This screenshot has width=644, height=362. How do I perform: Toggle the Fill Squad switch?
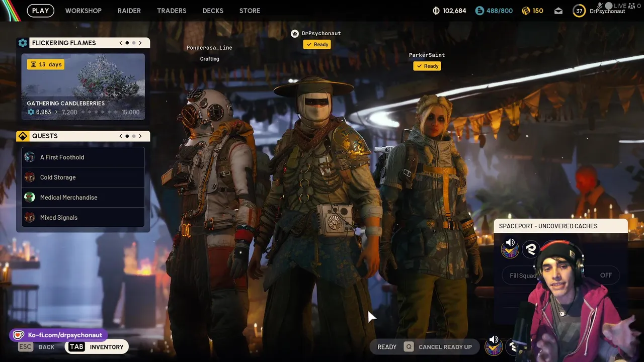[560, 275]
